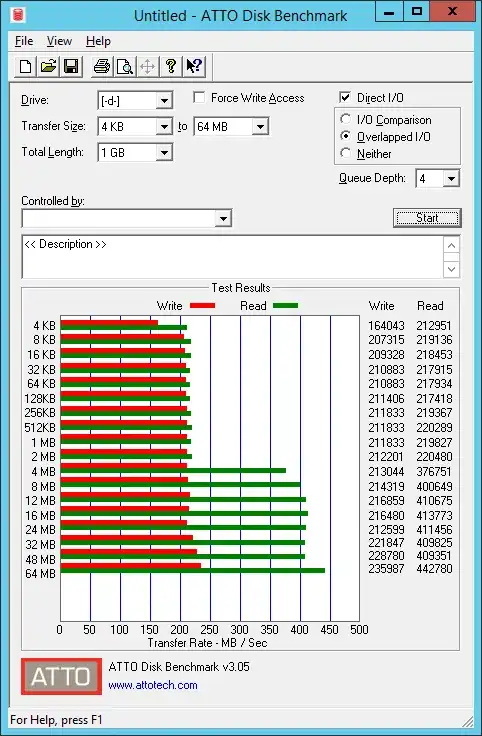
Task: Open the File menu
Action: pos(24,41)
